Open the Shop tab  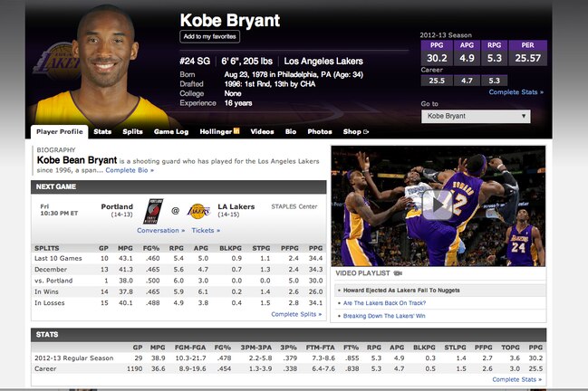coord(352,132)
